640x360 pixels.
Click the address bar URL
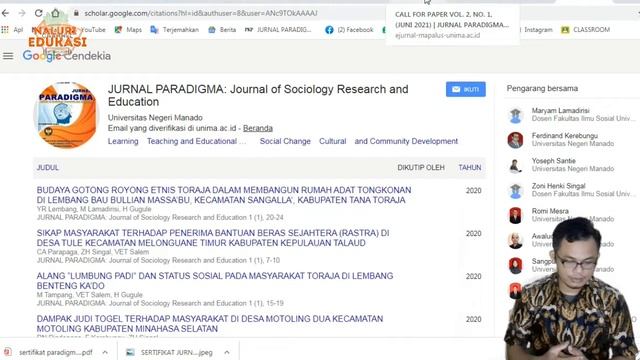pos(201,13)
